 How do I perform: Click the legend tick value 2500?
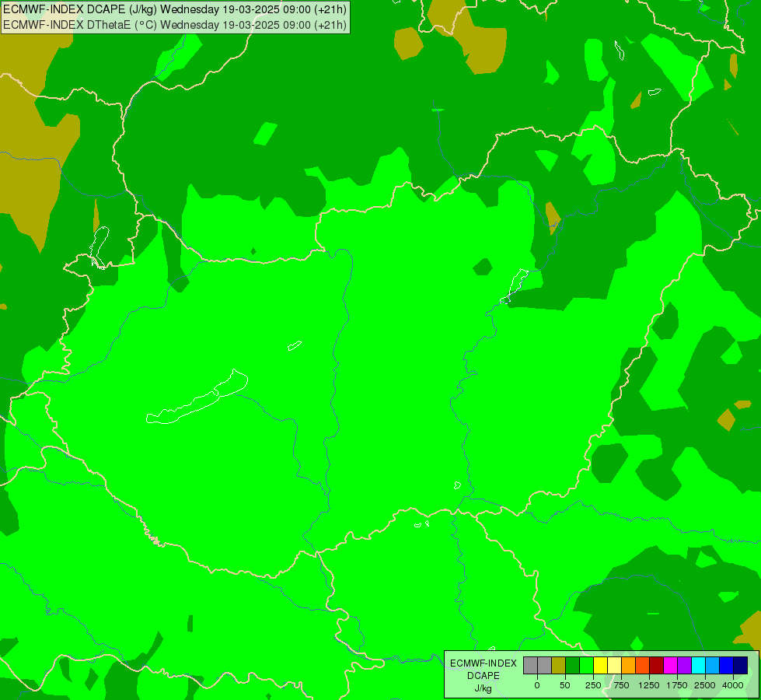pyautogui.click(x=705, y=685)
